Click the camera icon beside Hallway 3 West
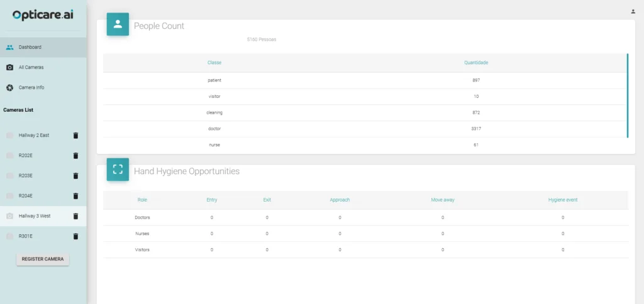 tap(10, 216)
